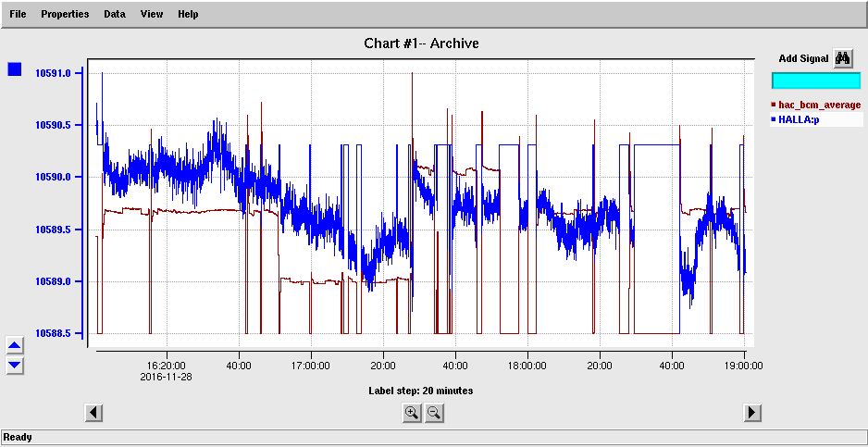Click the blue down arrow axis button
868x447 pixels.
coord(15,365)
